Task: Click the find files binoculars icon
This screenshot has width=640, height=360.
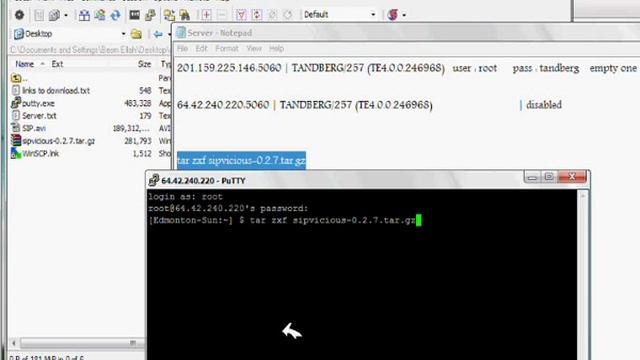Action: pos(185,16)
